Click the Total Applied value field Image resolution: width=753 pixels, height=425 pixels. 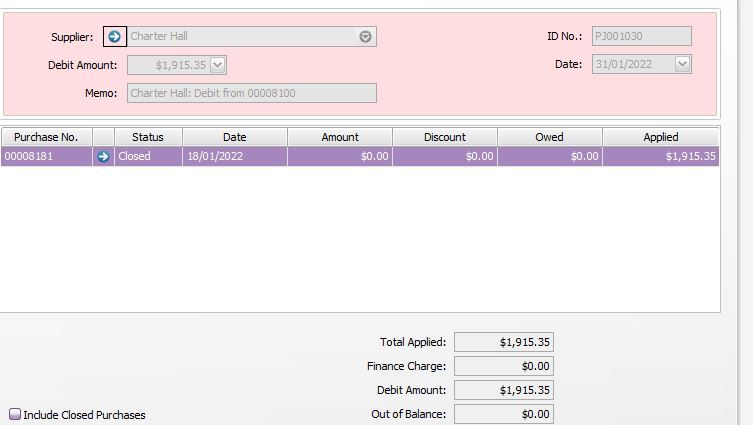504,342
